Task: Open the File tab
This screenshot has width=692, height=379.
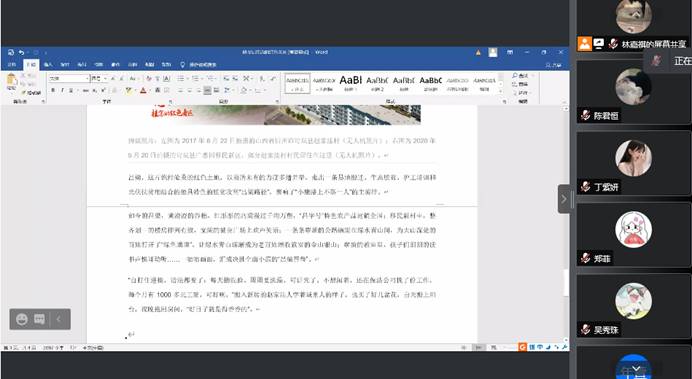Action: [x=12, y=64]
